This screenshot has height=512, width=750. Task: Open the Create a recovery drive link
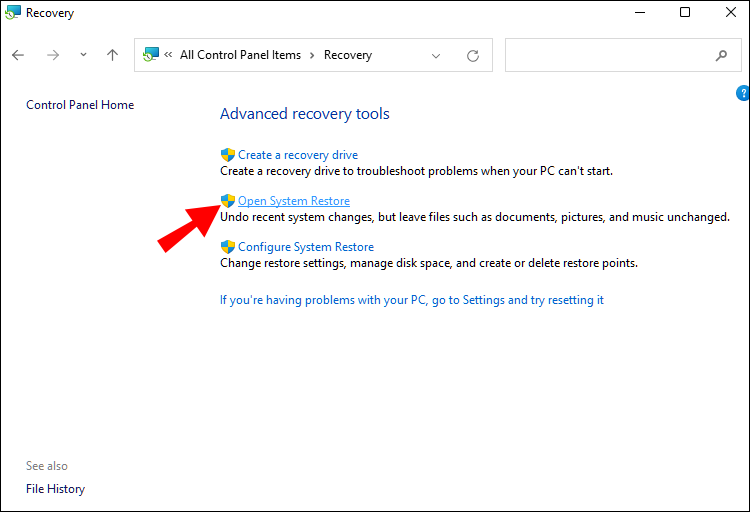click(297, 155)
